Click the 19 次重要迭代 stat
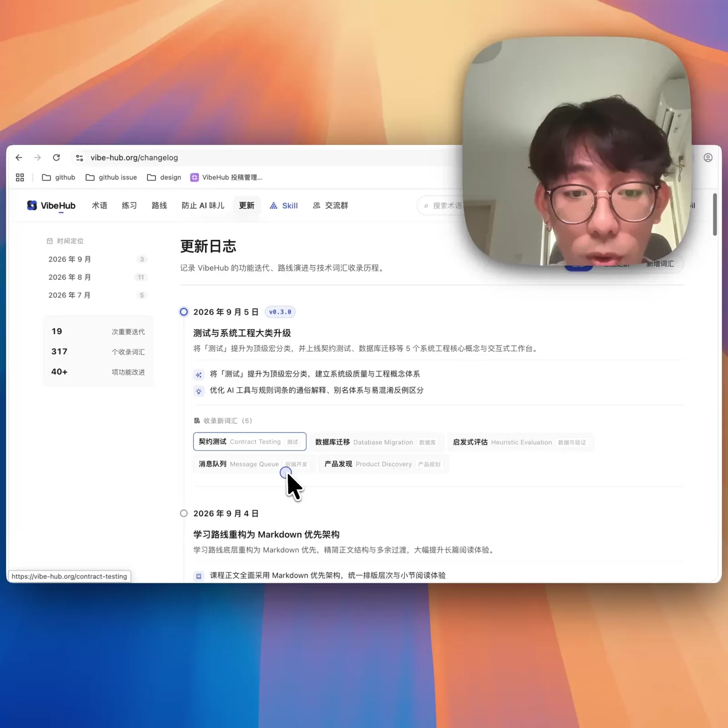The height and width of the screenshot is (728, 728). click(98, 332)
